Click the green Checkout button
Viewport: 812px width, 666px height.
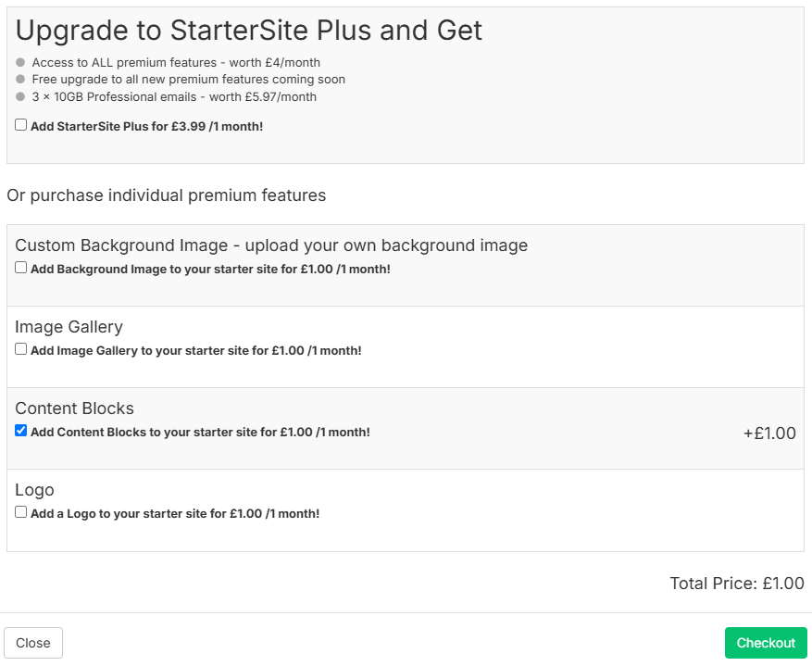766,643
